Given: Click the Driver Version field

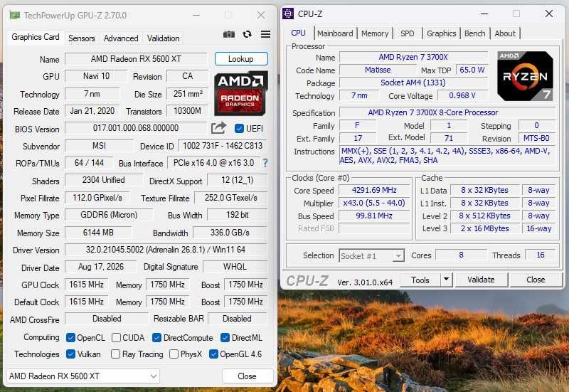Looking at the screenshot, I should coord(166,250).
